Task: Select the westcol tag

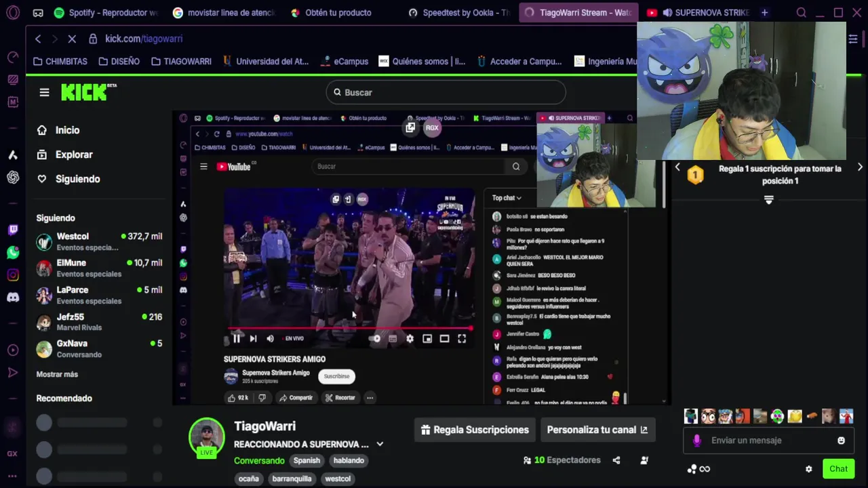Action: [x=338, y=479]
